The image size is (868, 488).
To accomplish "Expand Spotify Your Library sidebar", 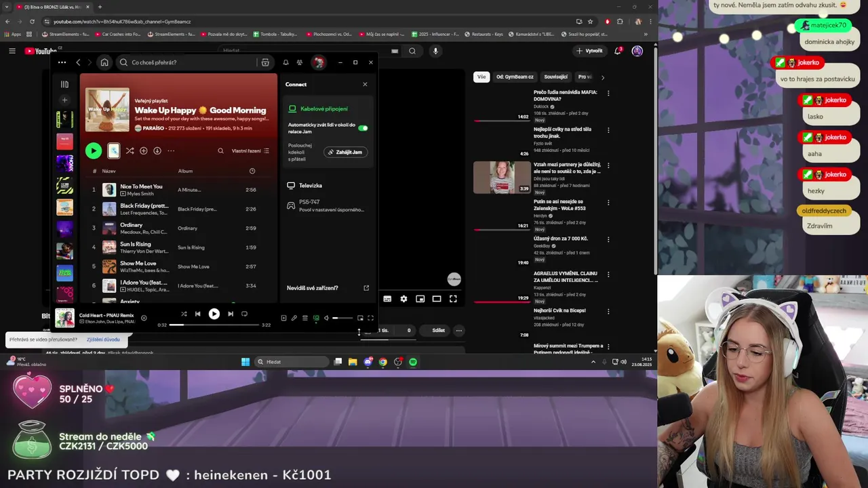I will click(x=64, y=84).
